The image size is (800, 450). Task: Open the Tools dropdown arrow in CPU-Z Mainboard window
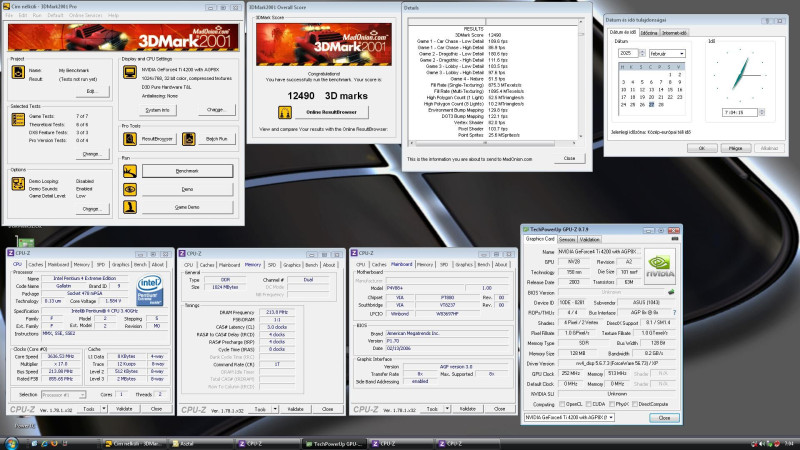pos(447,409)
